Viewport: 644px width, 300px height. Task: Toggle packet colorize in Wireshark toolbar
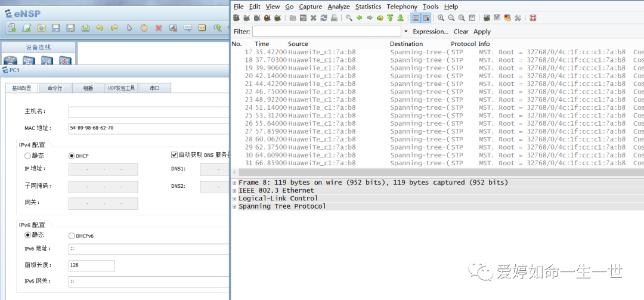pos(416,18)
